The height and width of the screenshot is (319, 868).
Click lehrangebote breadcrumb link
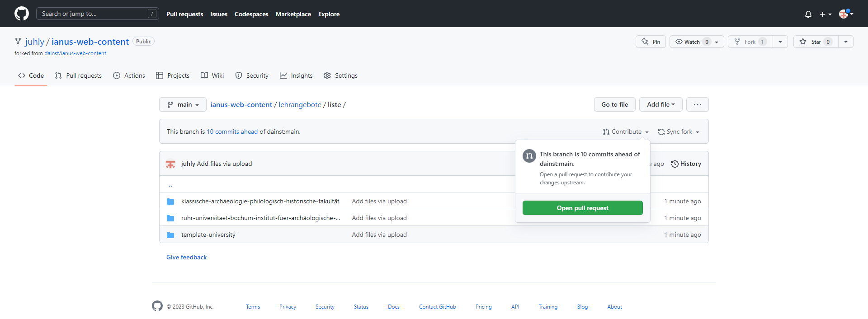click(300, 104)
